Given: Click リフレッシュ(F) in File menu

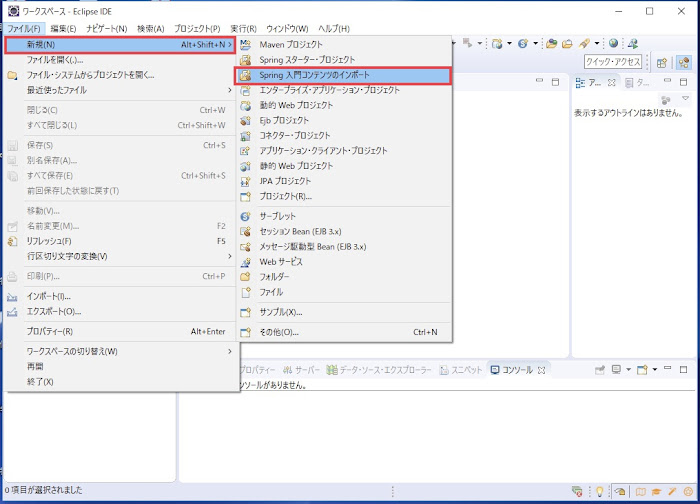Looking at the screenshot, I should 121,241.
